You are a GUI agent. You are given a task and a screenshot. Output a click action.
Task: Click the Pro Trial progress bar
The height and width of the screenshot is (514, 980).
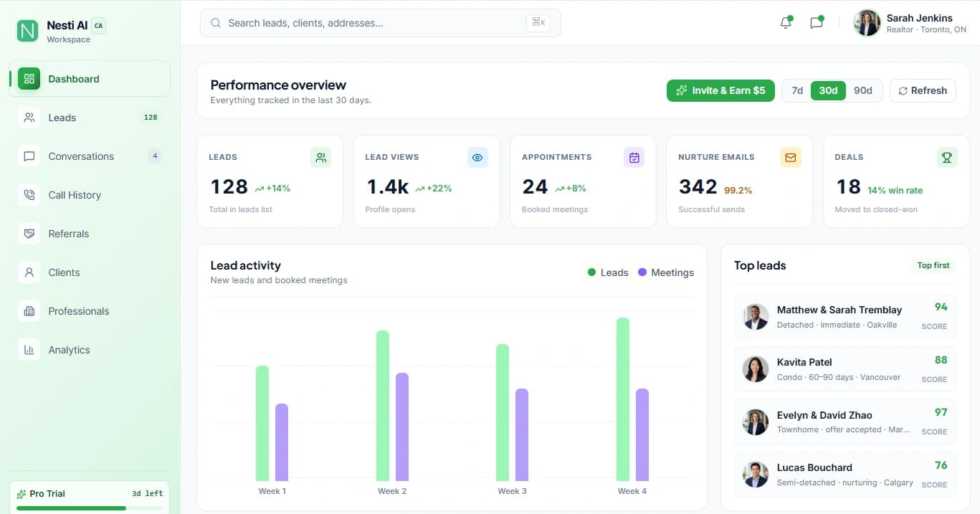point(90,508)
